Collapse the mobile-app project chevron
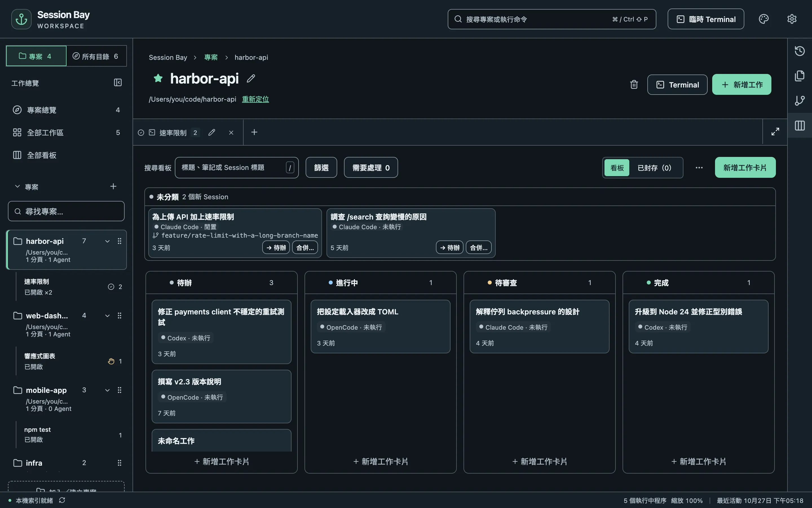812x508 pixels. coord(107,390)
